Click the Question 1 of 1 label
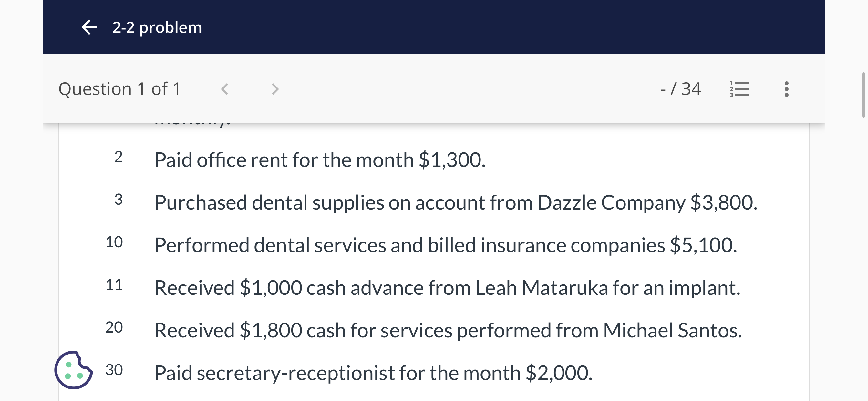This screenshot has height=401, width=868. [x=119, y=89]
